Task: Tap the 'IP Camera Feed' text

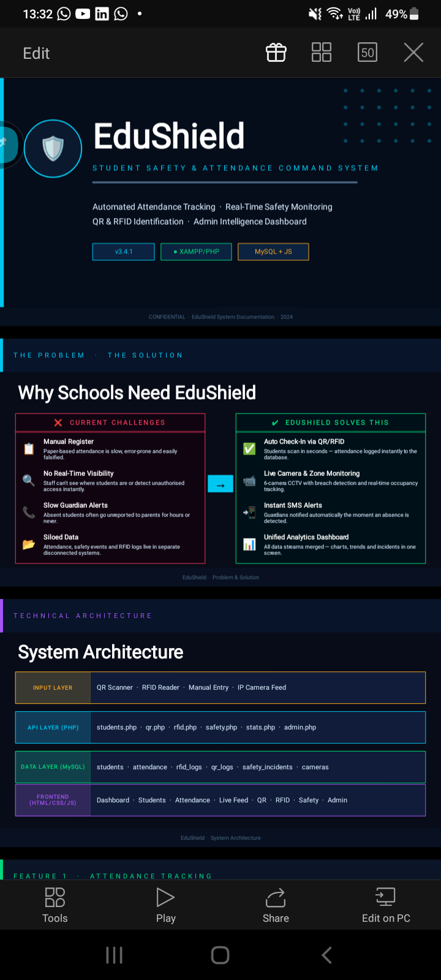Action: (x=262, y=687)
